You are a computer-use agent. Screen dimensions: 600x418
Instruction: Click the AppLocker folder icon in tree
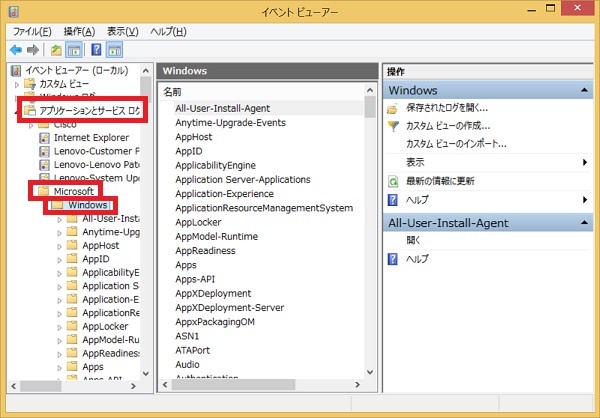(72, 326)
